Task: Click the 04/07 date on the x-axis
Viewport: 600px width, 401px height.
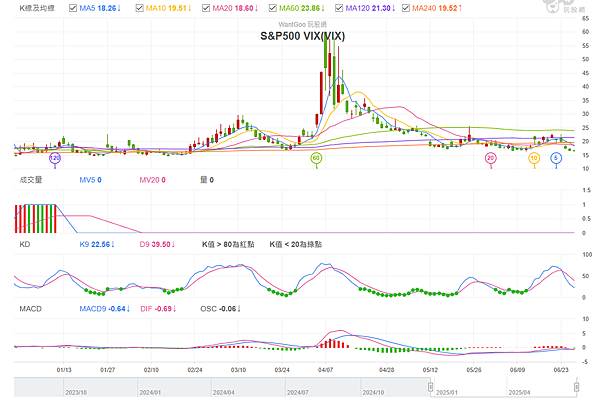Action: pyautogui.click(x=325, y=370)
